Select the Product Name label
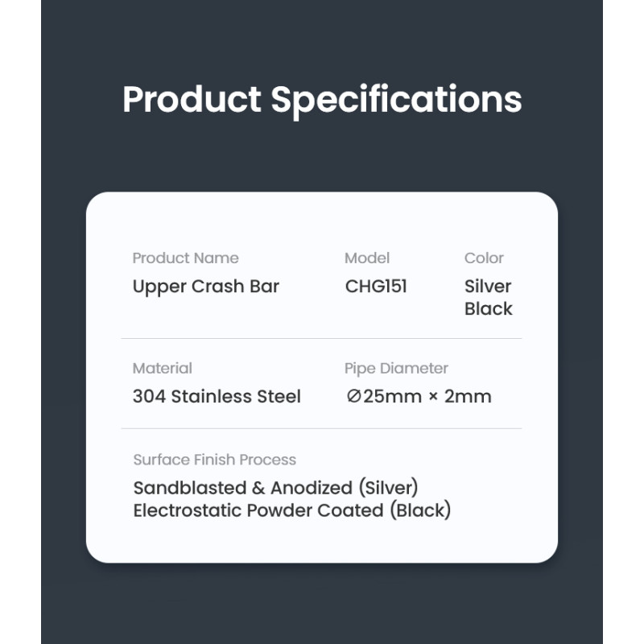Image resolution: width=644 pixels, height=644 pixels. pos(185,258)
